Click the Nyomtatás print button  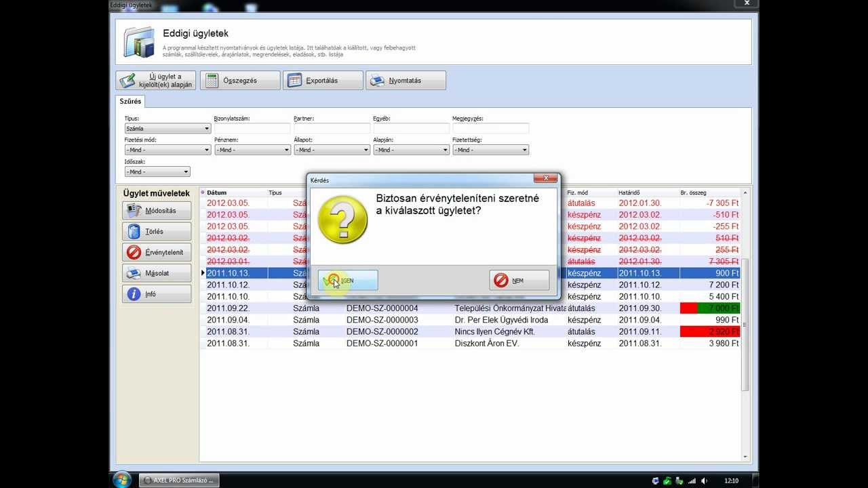406,81
